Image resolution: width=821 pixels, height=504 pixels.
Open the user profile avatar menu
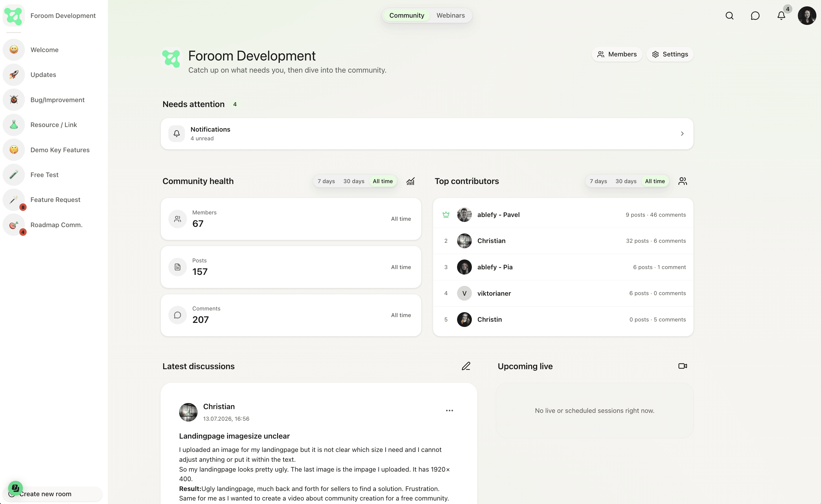[x=807, y=16]
